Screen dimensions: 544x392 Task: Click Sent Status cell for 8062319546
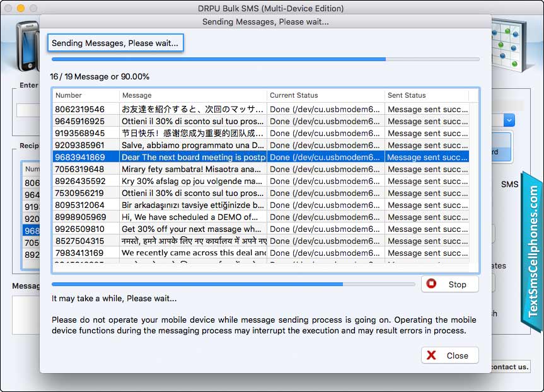(427, 109)
